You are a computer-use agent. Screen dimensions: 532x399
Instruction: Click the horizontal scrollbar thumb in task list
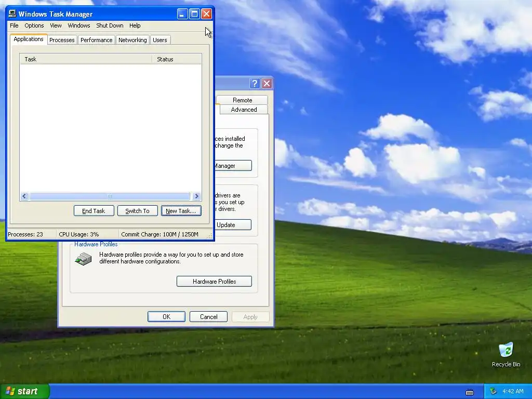(109, 196)
